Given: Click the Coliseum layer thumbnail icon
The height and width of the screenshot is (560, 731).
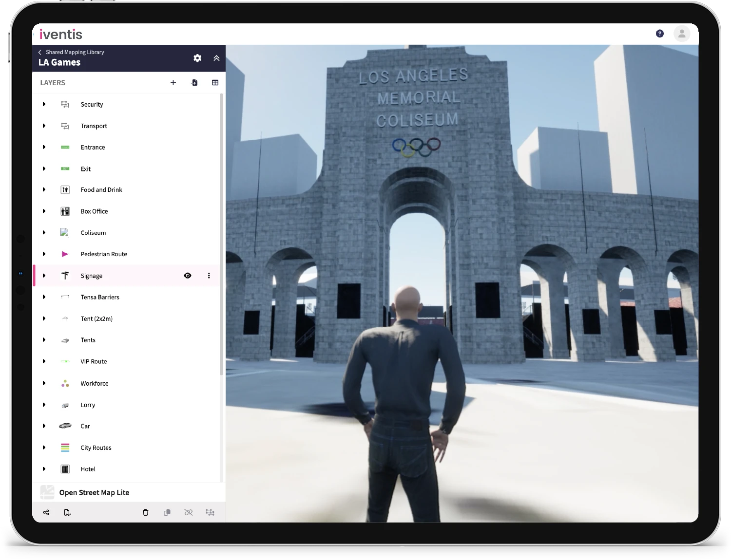Looking at the screenshot, I should 64,232.
